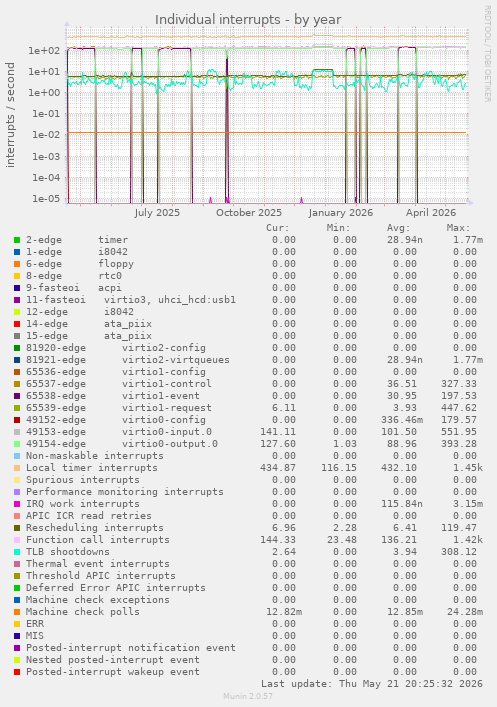Click the red Posted-interrupt wakeup event swatch
The width and height of the screenshot is (497, 707).
(17, 672)
